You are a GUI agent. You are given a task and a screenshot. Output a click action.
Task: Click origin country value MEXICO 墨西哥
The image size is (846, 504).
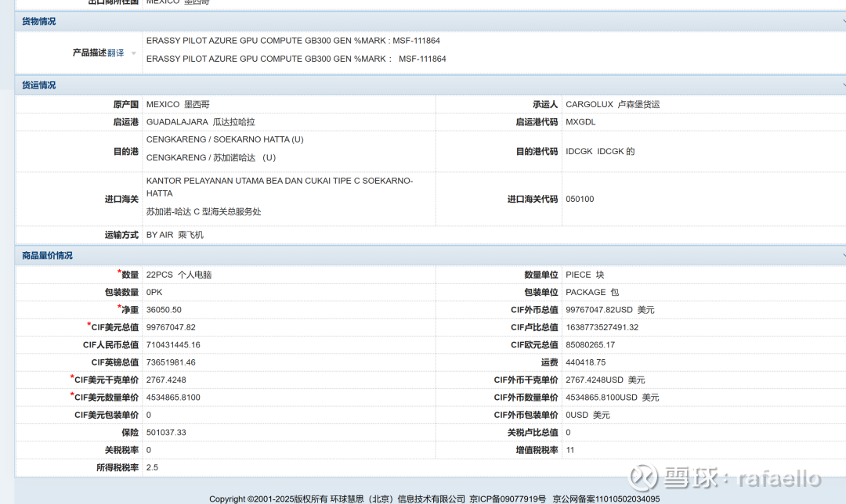178,105
